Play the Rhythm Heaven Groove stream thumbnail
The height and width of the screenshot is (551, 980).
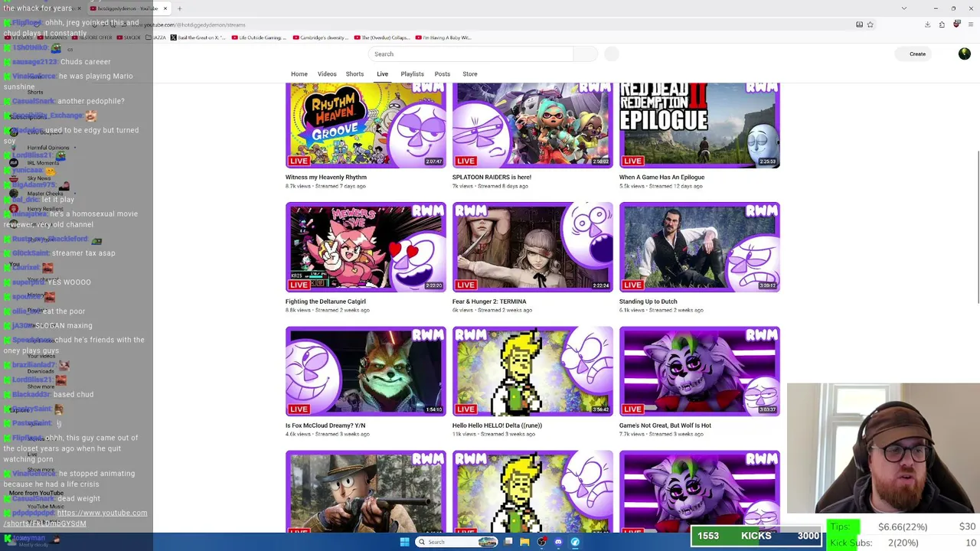coord(366,125)
